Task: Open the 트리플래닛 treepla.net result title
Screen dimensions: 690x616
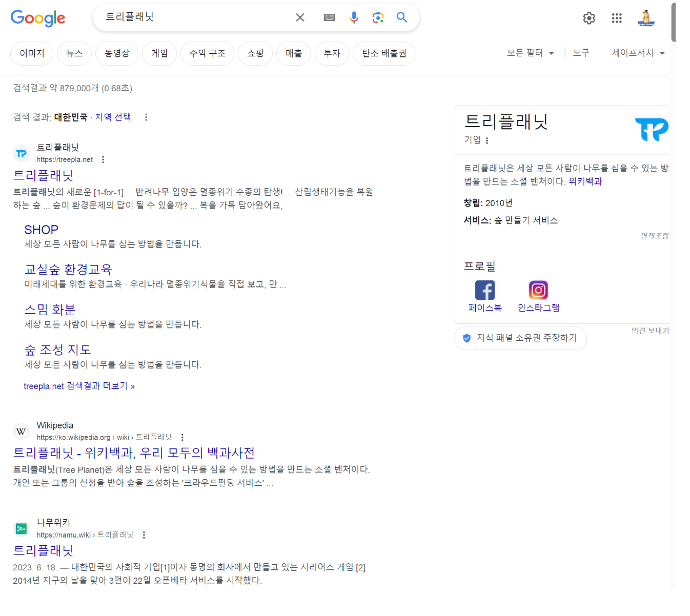Action: (x=43, y=176)
